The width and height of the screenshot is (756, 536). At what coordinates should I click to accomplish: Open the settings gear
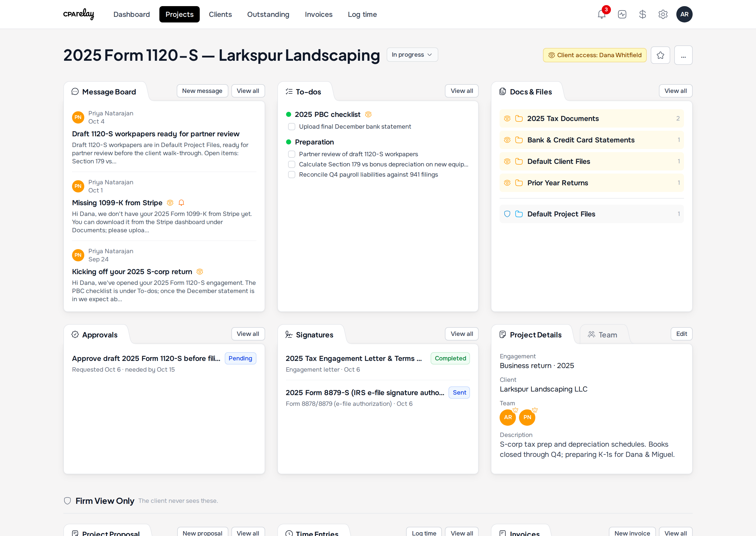tap(663, 14)
